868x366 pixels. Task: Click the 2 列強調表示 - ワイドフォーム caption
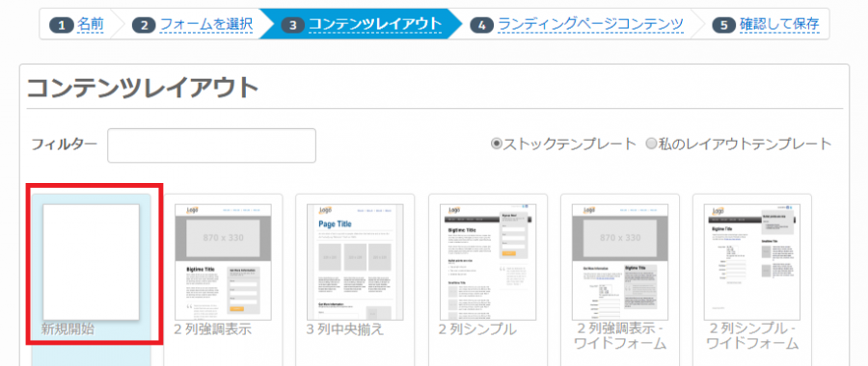coord(620,337)
